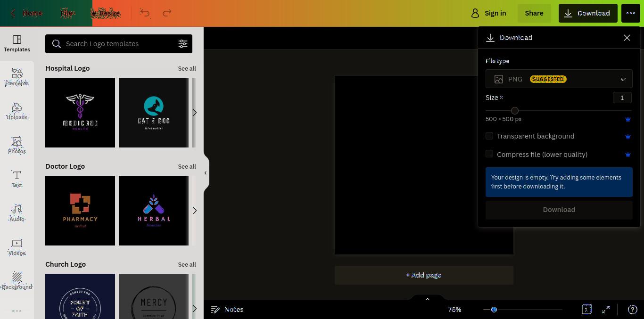Open the Templates sidebar tab
This screenshot has width=644, height=319.
click(x=17, y=44)
